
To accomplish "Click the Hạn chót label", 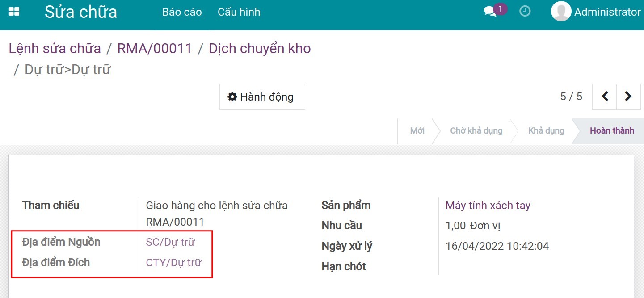I will (344, 267).
